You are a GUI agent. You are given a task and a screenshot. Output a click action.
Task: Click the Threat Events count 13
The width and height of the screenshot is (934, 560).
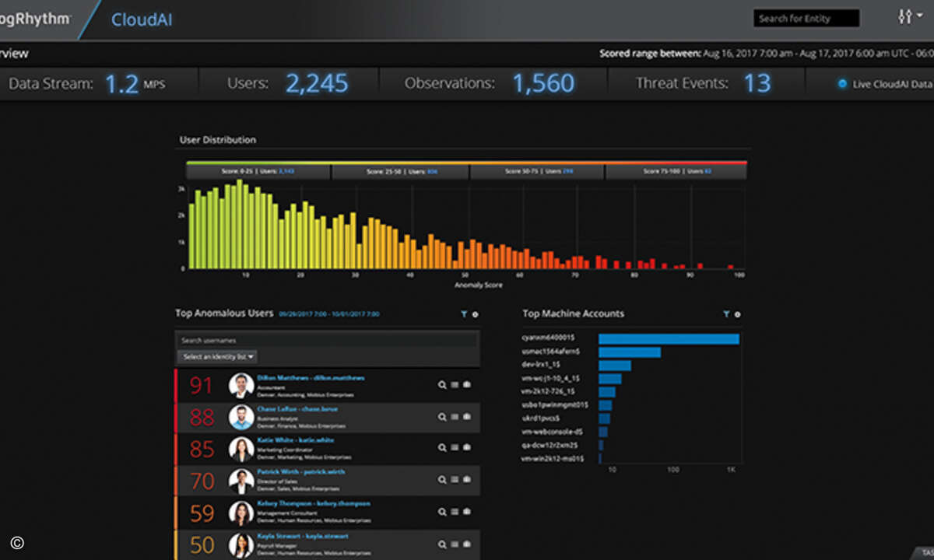(x=757, y=83)
